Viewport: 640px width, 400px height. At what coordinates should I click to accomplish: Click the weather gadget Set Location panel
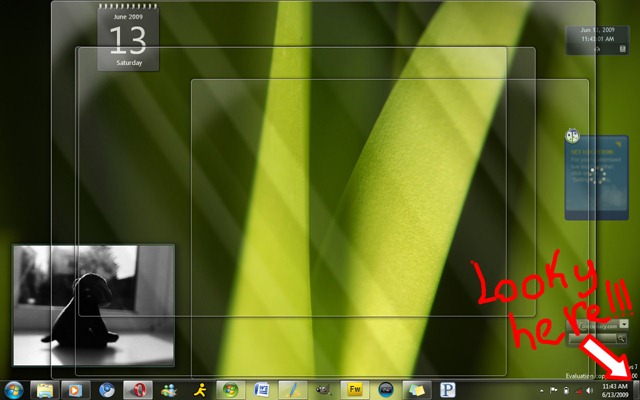pos(596,178)
